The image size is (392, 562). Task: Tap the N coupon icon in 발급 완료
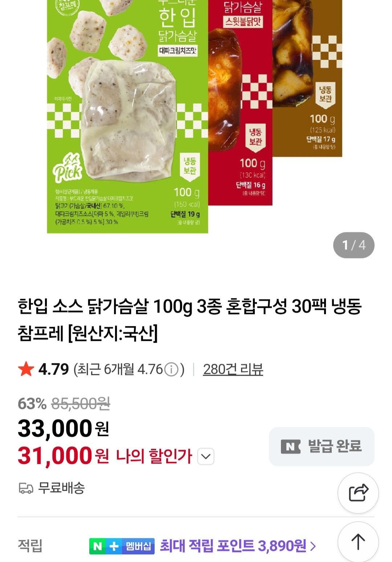[x=290, y=447]
